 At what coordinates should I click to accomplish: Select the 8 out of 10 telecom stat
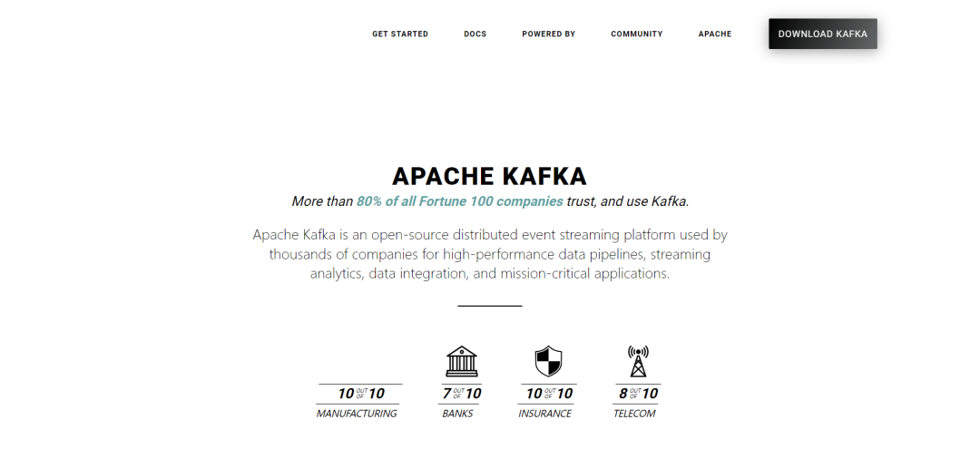pyautogui.click(x=638, y=394)
